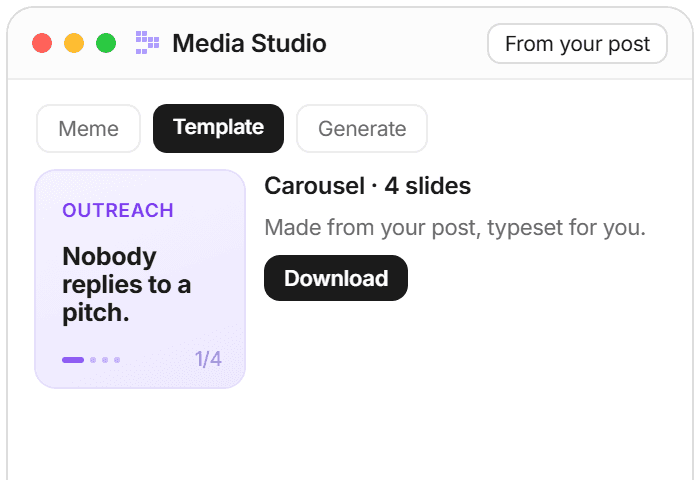Image resolution: width=700 pixels, height=480 pixels.
Task: Go to the fourth slide dot
Action: (117, 360)
